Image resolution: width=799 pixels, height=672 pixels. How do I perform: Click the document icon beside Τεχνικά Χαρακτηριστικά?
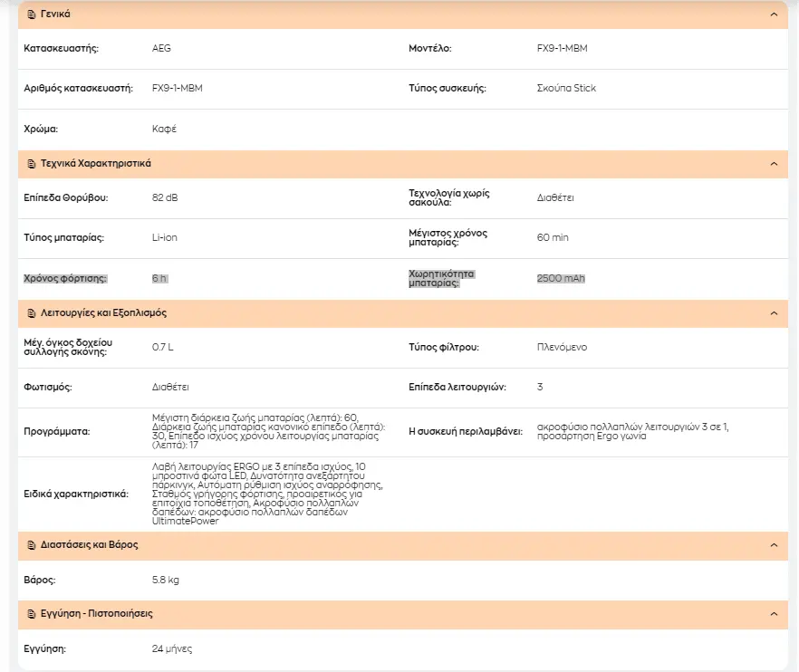coord(32,164)
